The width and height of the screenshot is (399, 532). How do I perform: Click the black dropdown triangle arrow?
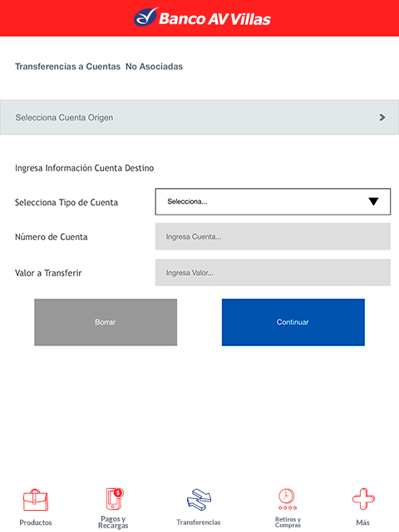[x=374, y=202]
